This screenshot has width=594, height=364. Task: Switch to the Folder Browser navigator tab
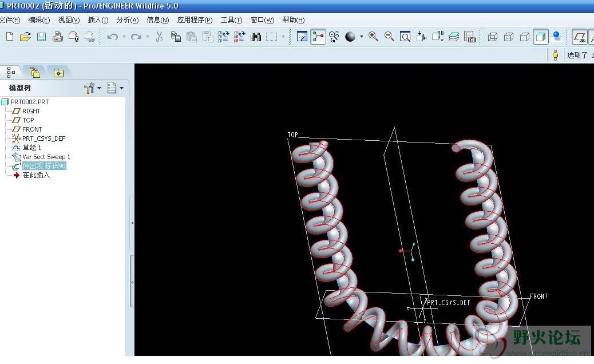(34, 72)
